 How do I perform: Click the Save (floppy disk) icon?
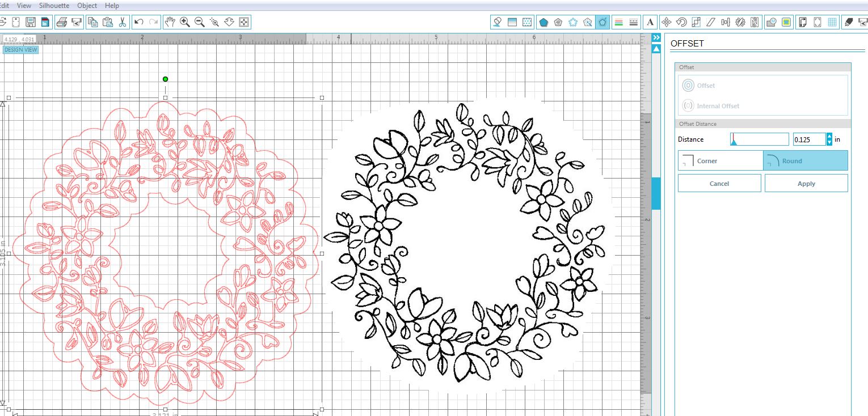pyautogui.click(x=31, y=22)
